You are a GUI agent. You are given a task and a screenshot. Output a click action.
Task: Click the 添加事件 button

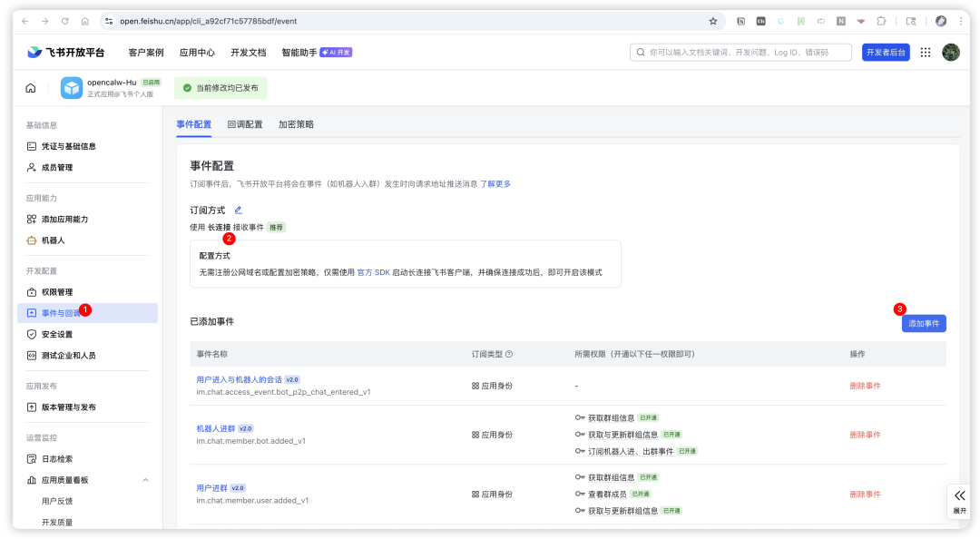[x=923, y=323]
